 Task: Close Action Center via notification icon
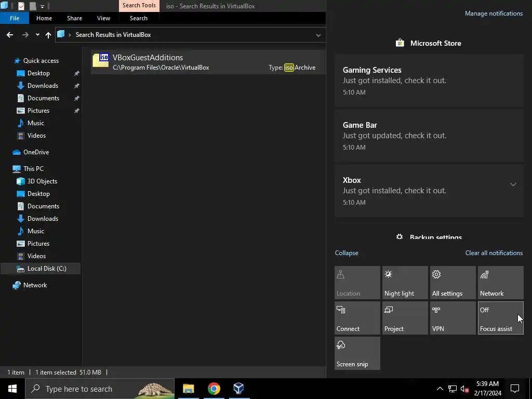point(515,389)
